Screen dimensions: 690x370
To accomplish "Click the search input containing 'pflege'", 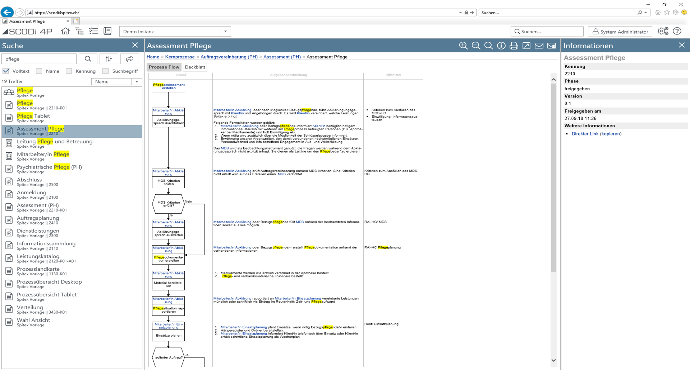I will pyautogui.click(x=40, y=59).
